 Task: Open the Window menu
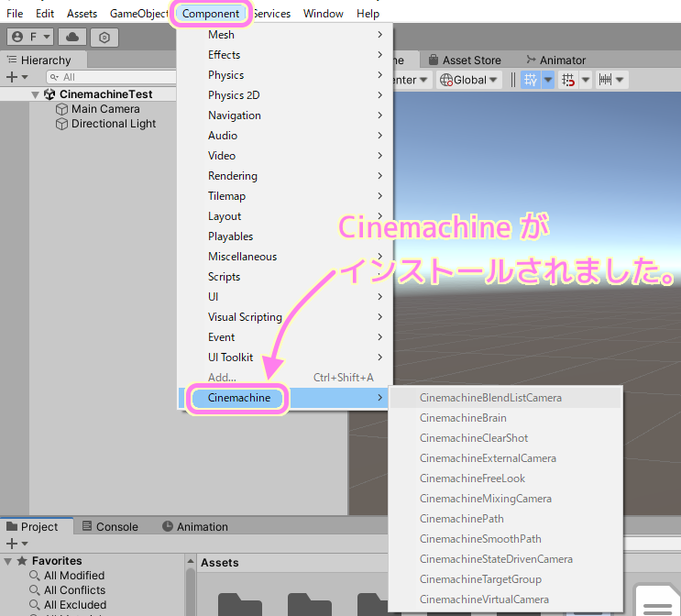[324, 14]
